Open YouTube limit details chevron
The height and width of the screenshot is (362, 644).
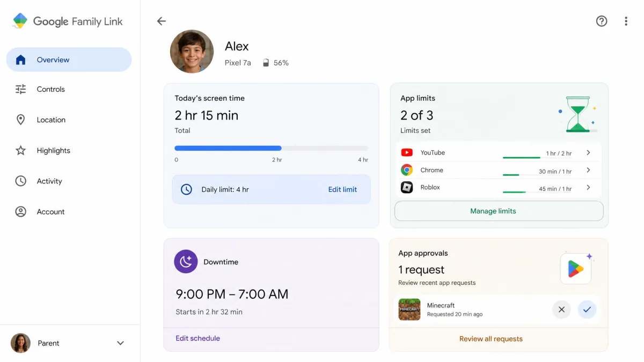tap(588, 153)
